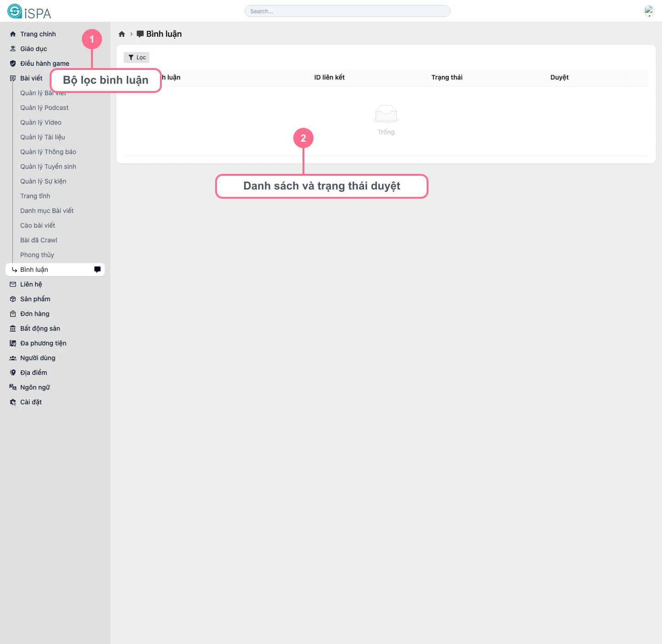
Task: Click the Trạng thái column header
Action: (447, 77)
